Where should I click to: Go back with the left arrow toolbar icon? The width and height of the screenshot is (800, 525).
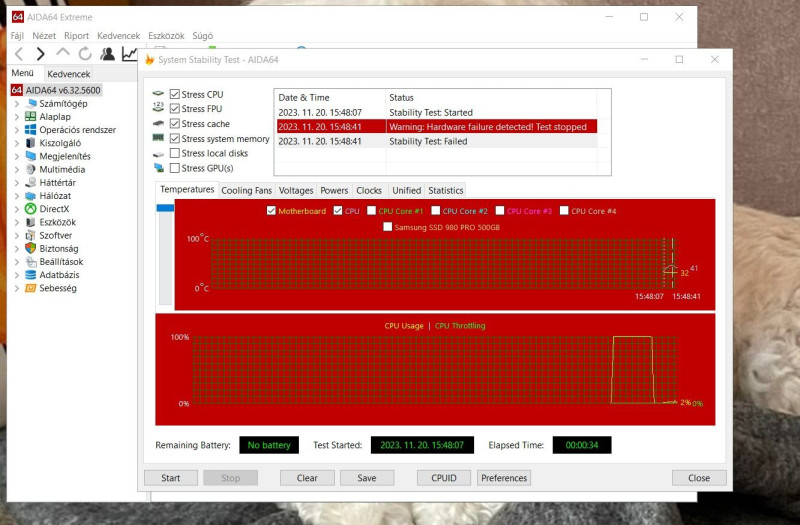click(x=19, y=54)
